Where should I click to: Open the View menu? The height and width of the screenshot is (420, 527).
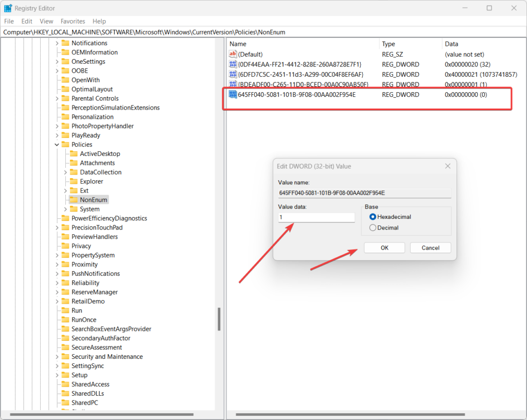46,21
